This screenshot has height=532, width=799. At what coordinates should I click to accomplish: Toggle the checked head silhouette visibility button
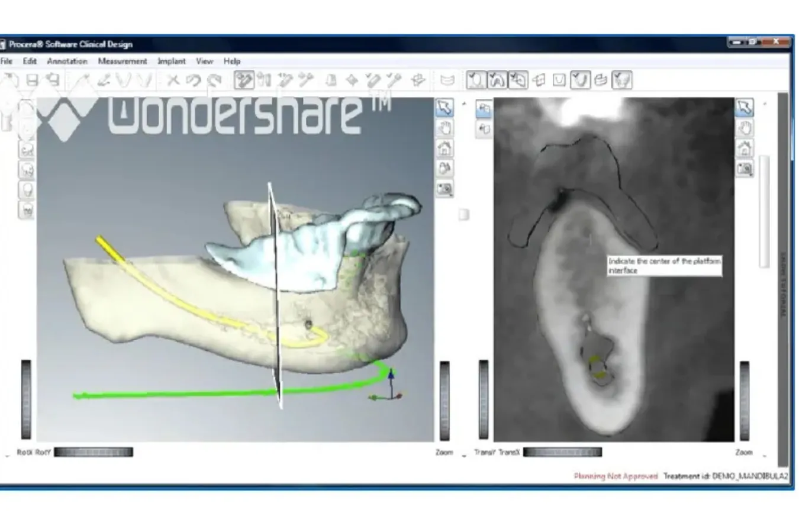pyautogui.click(x=476, y=80)
